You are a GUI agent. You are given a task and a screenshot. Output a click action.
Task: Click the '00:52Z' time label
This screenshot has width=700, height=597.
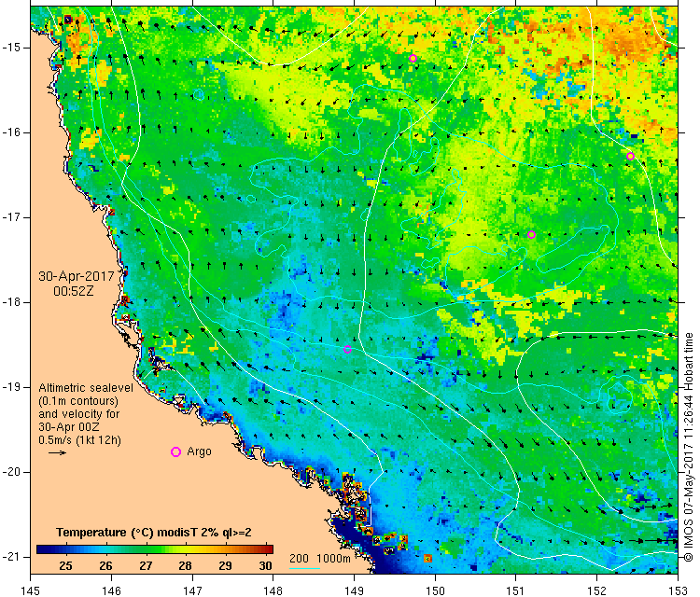(74, 291)
